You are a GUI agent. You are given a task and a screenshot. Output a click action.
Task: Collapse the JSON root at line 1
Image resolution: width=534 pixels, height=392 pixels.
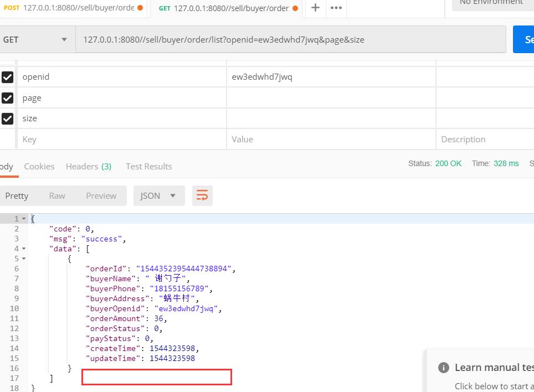(24, 219)
